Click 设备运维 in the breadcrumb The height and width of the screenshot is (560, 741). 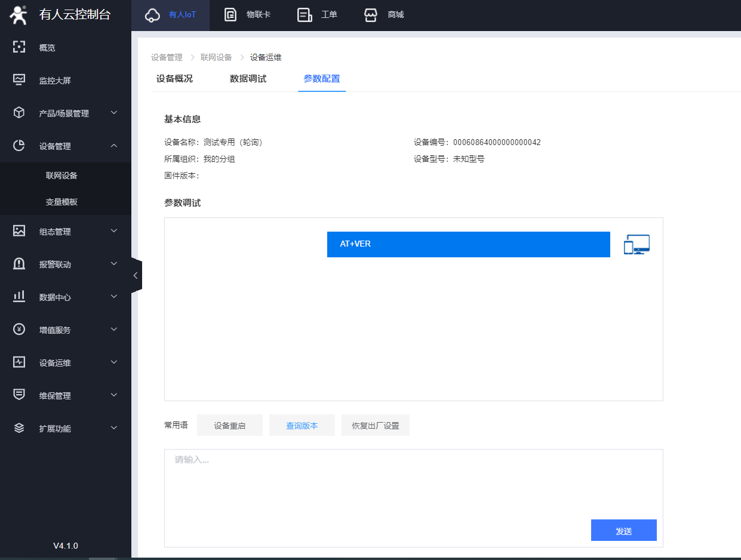tap(266, 57)
